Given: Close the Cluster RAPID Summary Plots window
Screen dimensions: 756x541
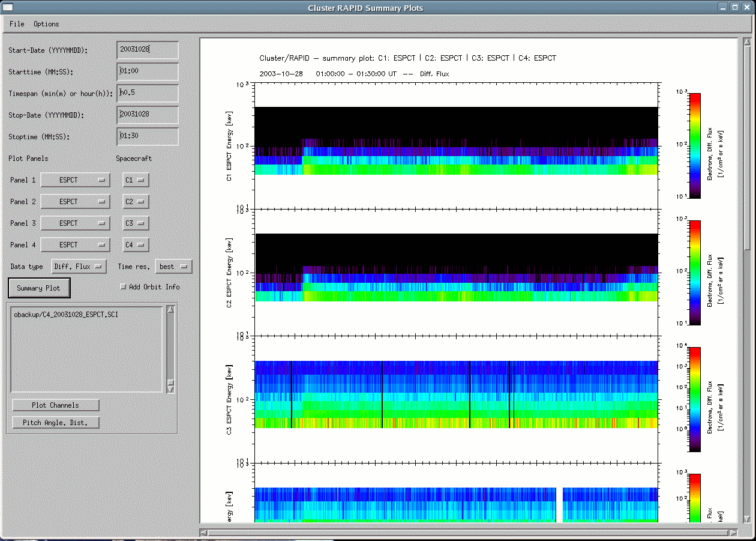Looking at the screenshot, I should (746, 7).
